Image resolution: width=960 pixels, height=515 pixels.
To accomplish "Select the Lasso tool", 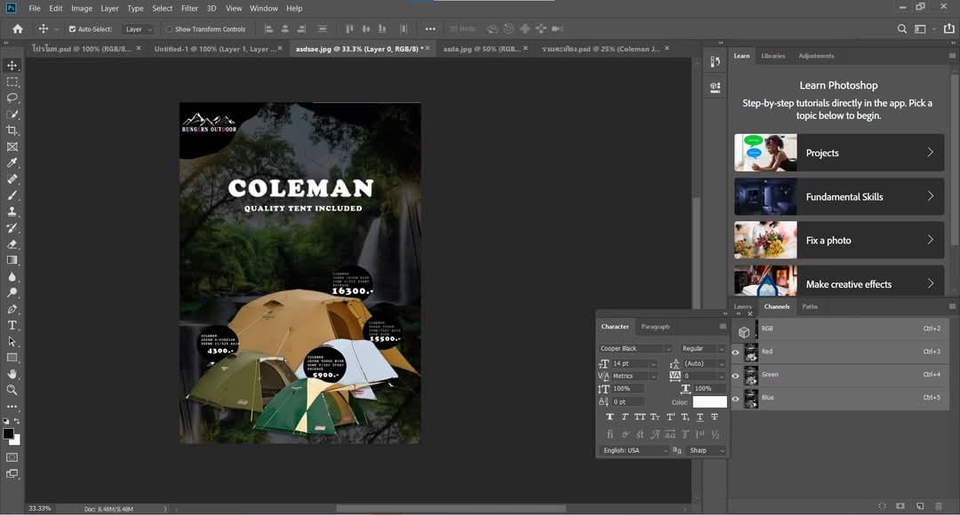I will [12, 98].
